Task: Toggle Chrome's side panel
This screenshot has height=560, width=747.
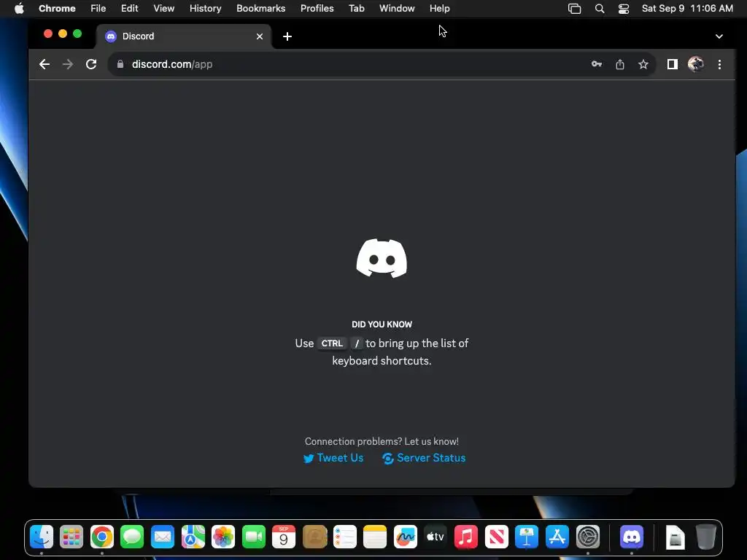Action: 672,64
